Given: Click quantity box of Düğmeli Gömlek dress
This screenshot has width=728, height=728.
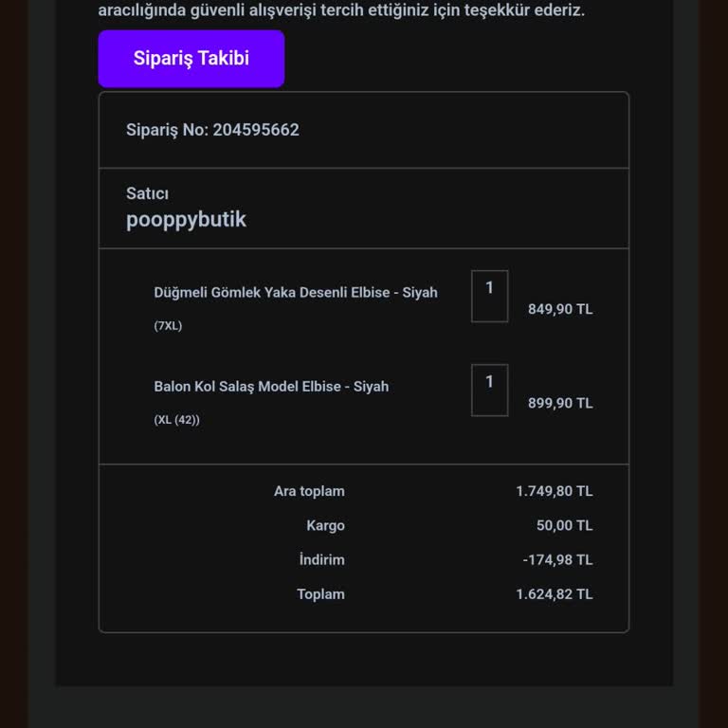Looking at the screenshot, I should click(x=489, y=296).
